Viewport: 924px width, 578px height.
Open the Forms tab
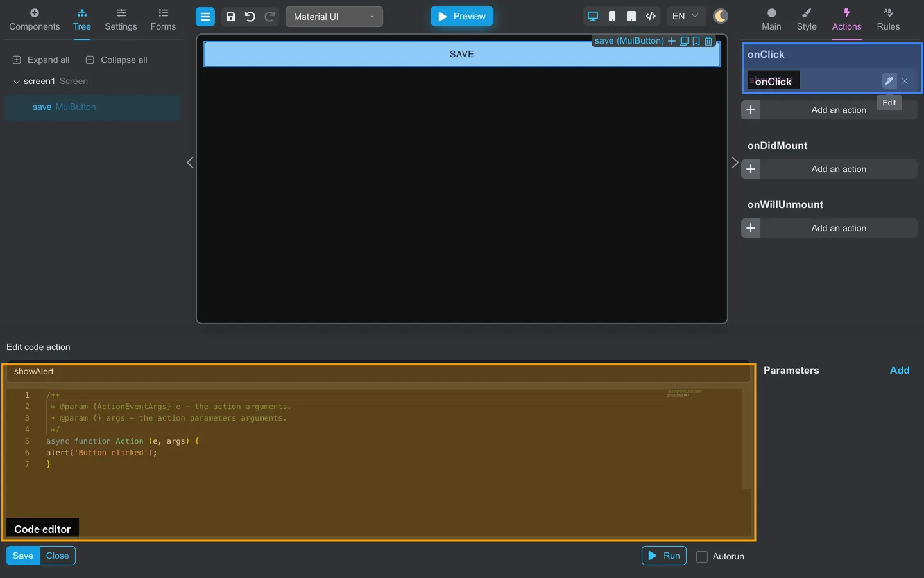click(163, 20)
